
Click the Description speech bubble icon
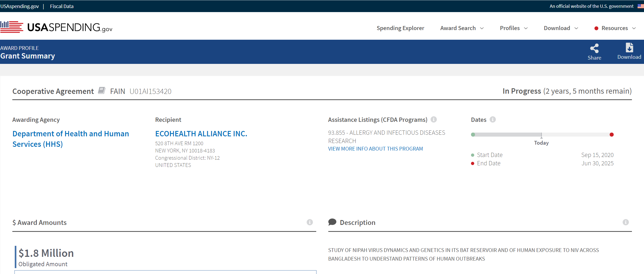click(x=332, y=222)
